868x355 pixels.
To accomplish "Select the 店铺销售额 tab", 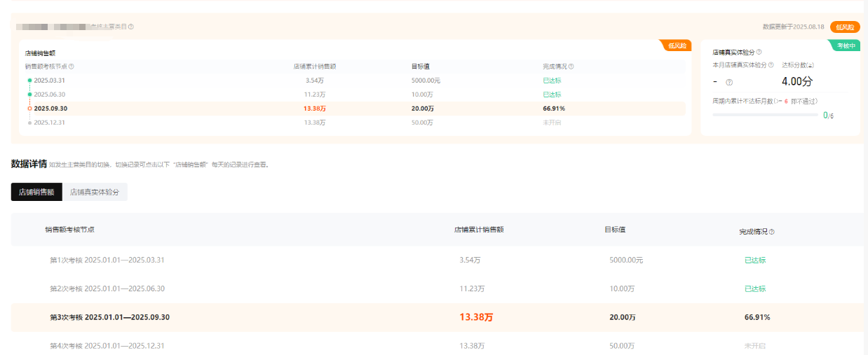I will click(x=36, y=192).
